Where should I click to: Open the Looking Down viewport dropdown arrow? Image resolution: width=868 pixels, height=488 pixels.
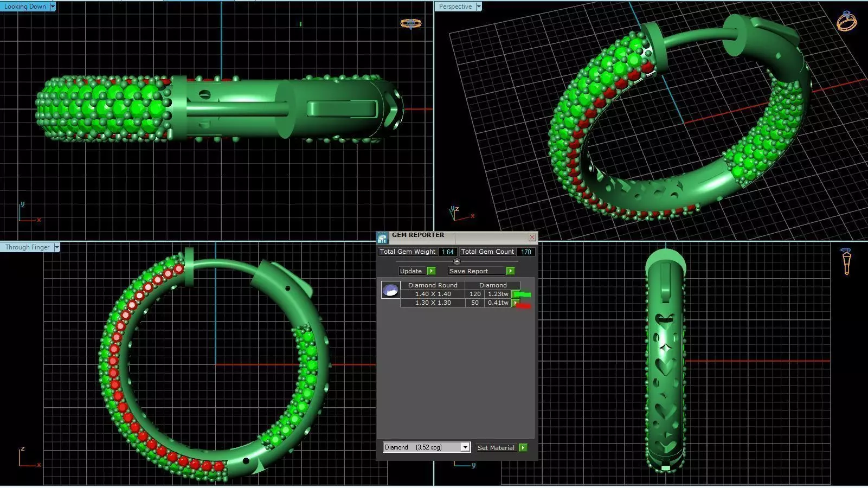pyautogui.click(x=52, y=7)
